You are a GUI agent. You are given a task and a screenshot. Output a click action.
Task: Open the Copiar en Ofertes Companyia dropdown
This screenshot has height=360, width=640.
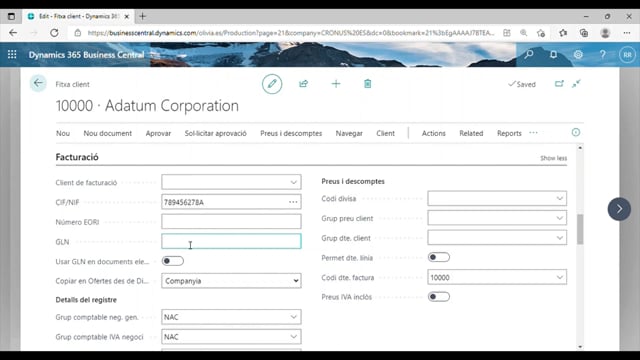[x=231, y=281]
